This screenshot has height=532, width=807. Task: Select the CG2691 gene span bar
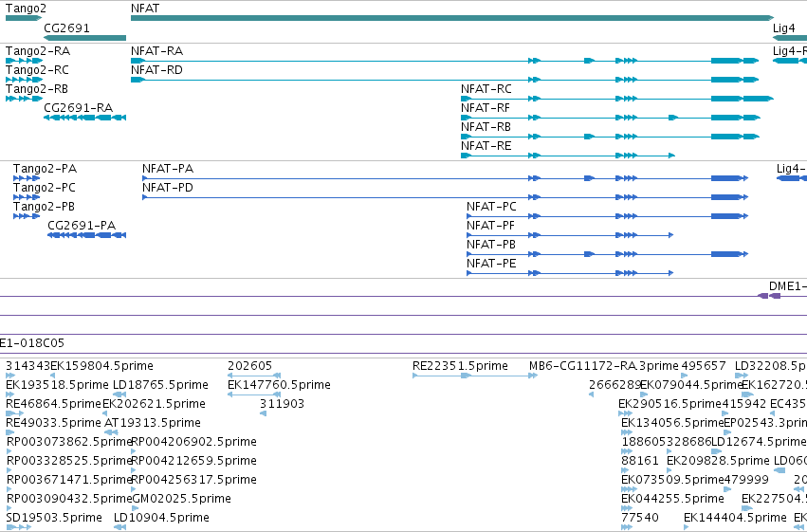85,38
